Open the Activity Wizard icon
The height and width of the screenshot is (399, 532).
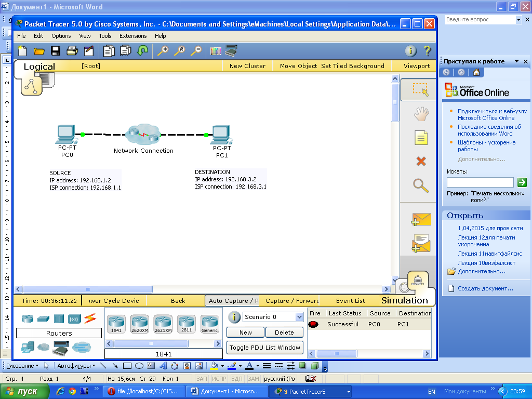coord(88,51)
